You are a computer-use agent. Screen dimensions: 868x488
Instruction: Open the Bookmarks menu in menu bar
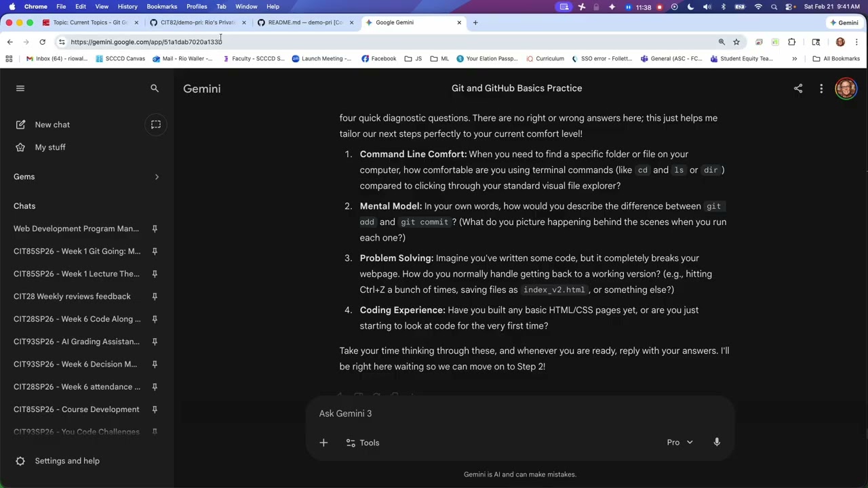click(x=162, y=6)
